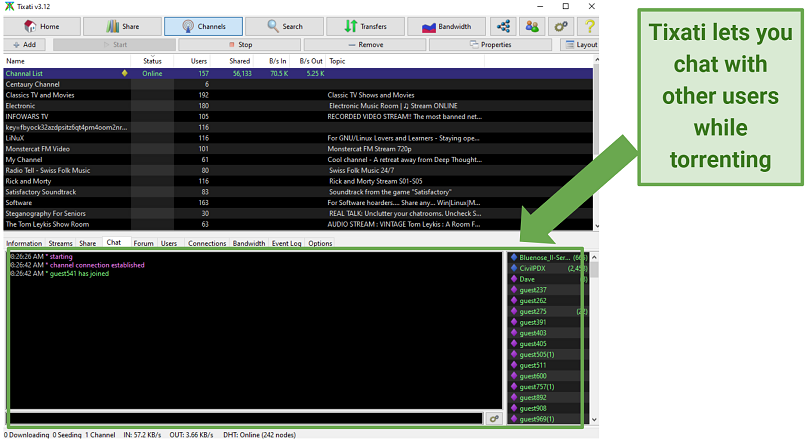Select Classics TV and Movies channel
The image size is (806, 441).
coord(298,95)
